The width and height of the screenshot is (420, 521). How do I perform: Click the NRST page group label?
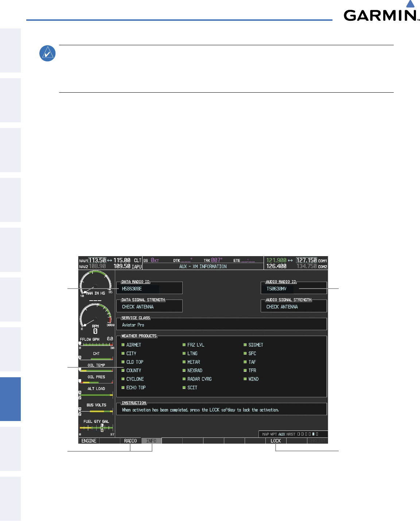(x=291, y=434)
